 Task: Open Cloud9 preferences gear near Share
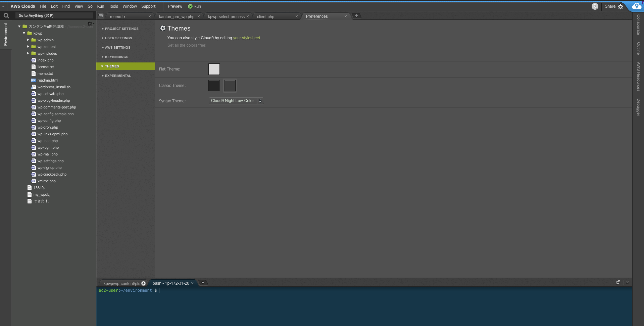(621, 6)
